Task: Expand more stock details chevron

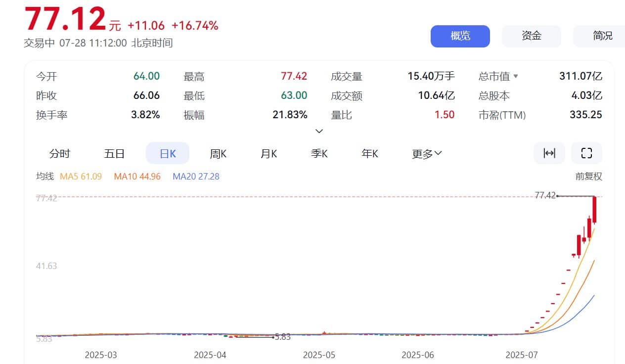Action: (x=319, y=131)
